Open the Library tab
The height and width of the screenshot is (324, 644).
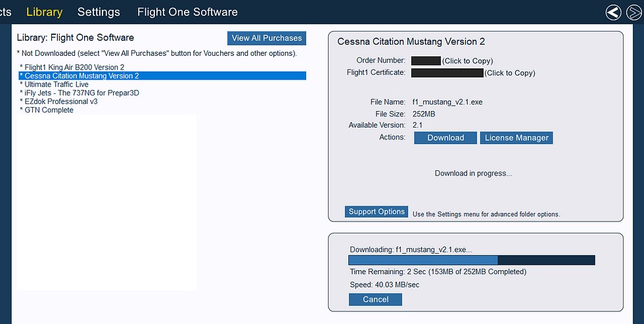[45, 12]
